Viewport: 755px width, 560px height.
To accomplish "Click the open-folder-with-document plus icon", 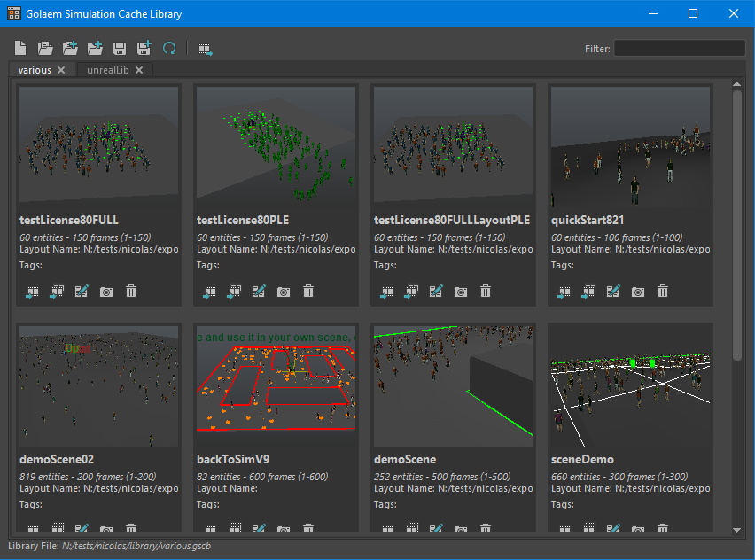I will (x=70, y=48).
